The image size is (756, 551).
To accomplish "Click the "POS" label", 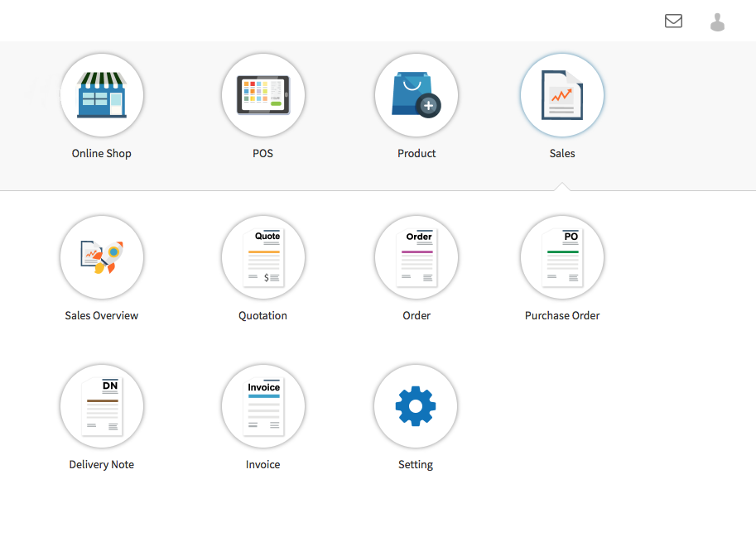I will coord(262,154).
